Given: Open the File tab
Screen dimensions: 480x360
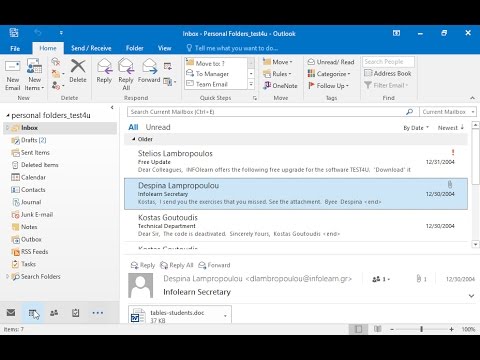Looking at the screenshot, I should point(15,48).
